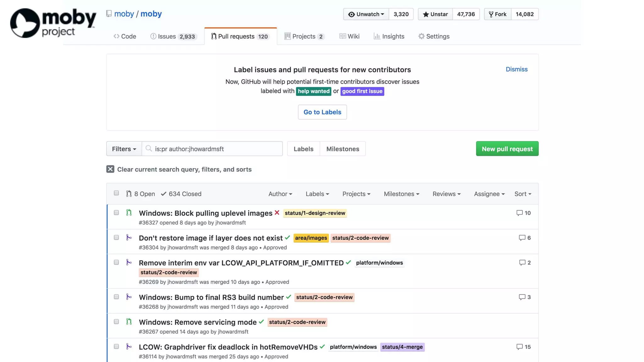644x362 pixels.
Task: Expand the Sort dropdown menu
Action: point(523,194)
